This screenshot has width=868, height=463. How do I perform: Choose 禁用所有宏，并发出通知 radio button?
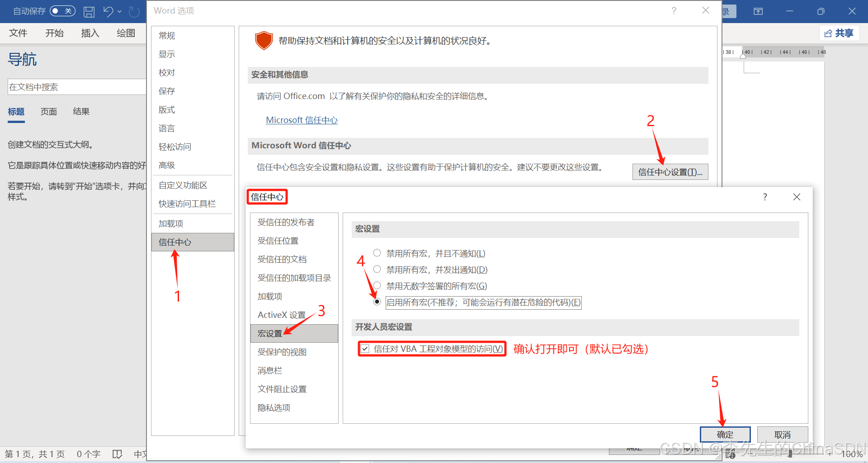coord(377,269)
